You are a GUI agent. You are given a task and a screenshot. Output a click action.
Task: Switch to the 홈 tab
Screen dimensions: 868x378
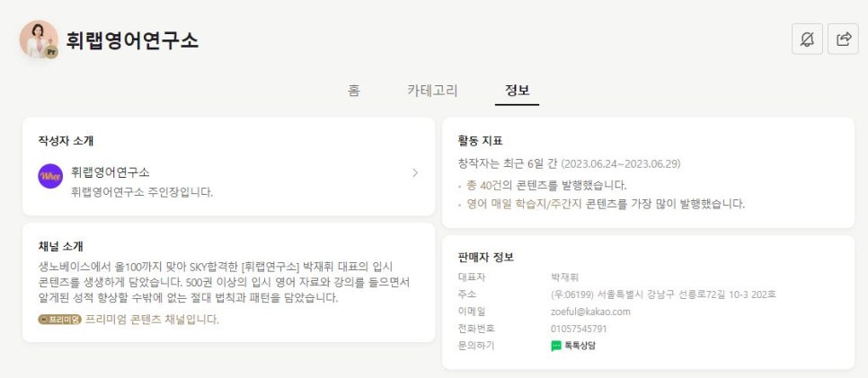tap(354, 90)
